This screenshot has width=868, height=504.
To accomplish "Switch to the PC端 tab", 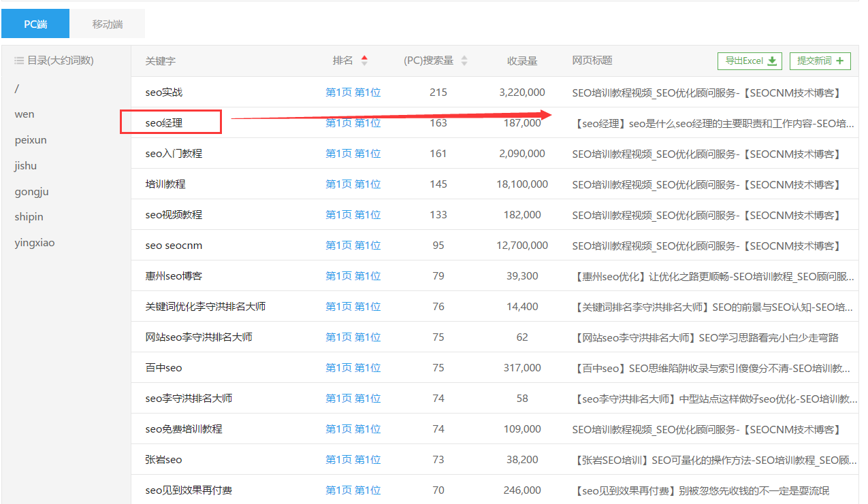I will tap(35, 24).
